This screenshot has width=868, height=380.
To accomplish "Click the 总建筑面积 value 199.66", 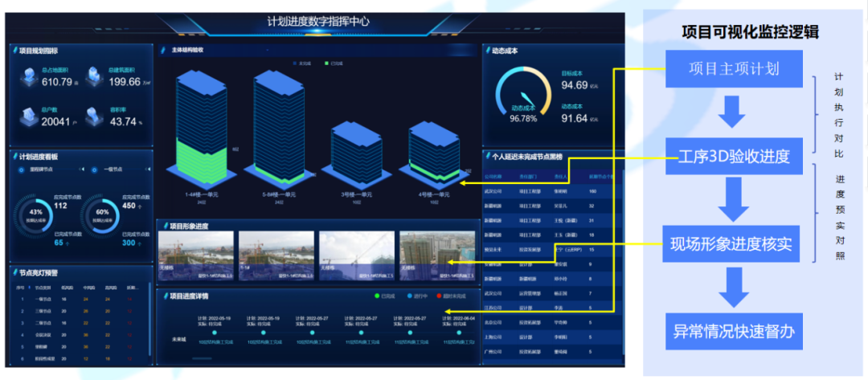I will (x=125, y=83).
